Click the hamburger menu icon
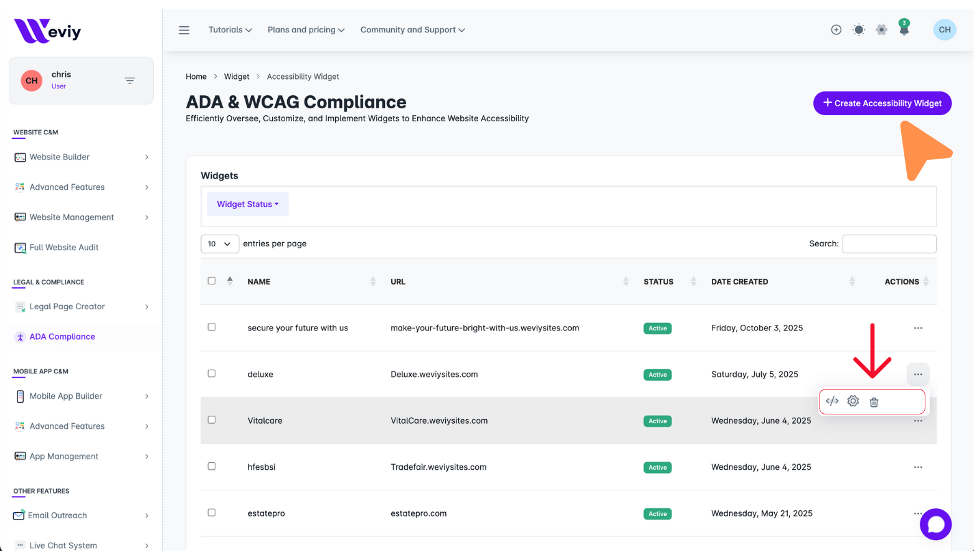The image size is (974, 560). tap(184, 30)
